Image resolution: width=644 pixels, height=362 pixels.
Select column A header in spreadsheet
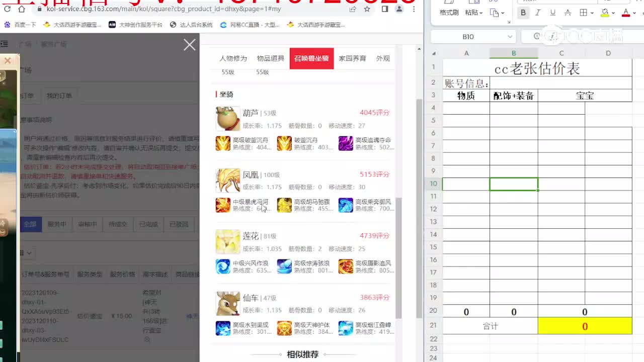466,53
